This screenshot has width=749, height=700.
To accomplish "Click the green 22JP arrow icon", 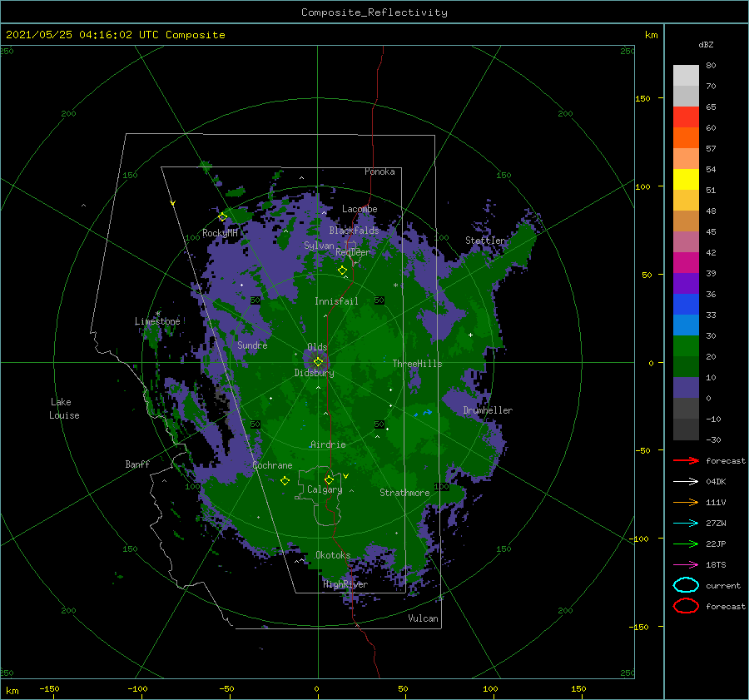I will 686,544.
